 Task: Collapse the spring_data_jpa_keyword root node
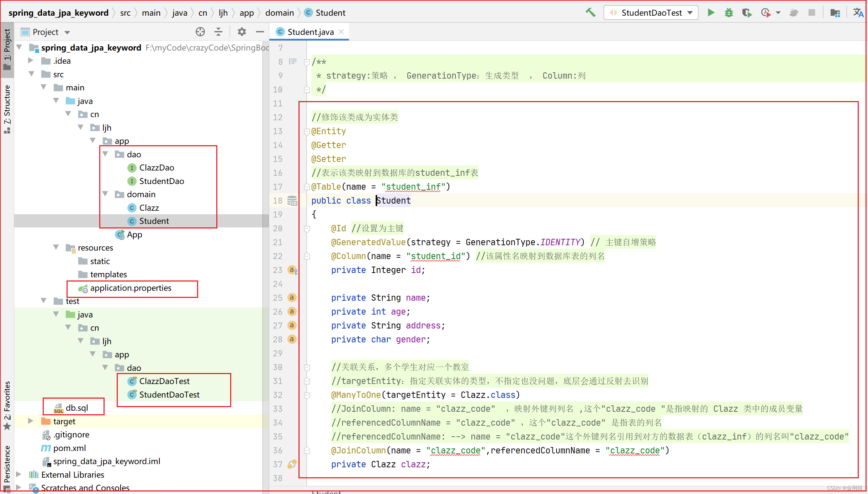(20, 47)
